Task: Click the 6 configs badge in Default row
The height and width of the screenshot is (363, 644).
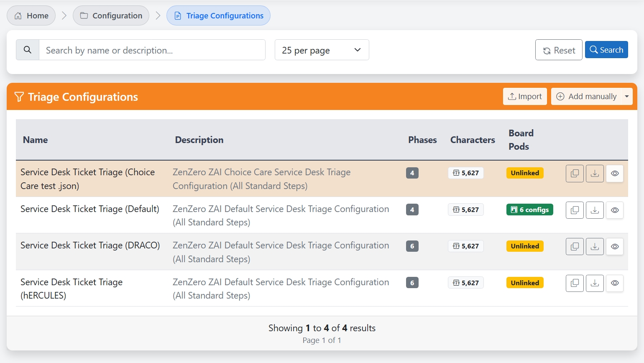Action: pyautogui.click(x=529, y=210)
